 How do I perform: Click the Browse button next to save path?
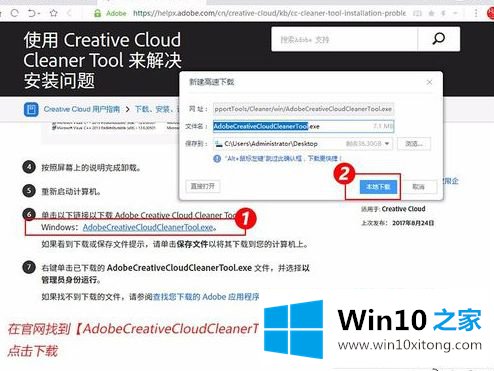point(414,144)
